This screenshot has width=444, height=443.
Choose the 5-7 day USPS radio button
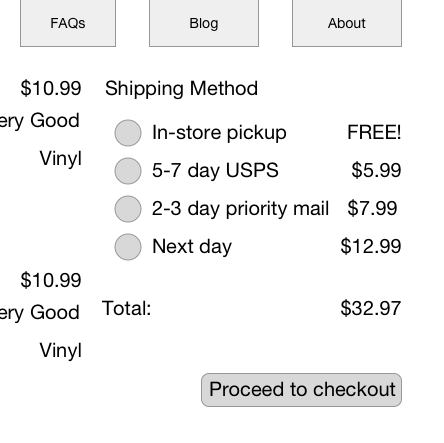point(128,171)
